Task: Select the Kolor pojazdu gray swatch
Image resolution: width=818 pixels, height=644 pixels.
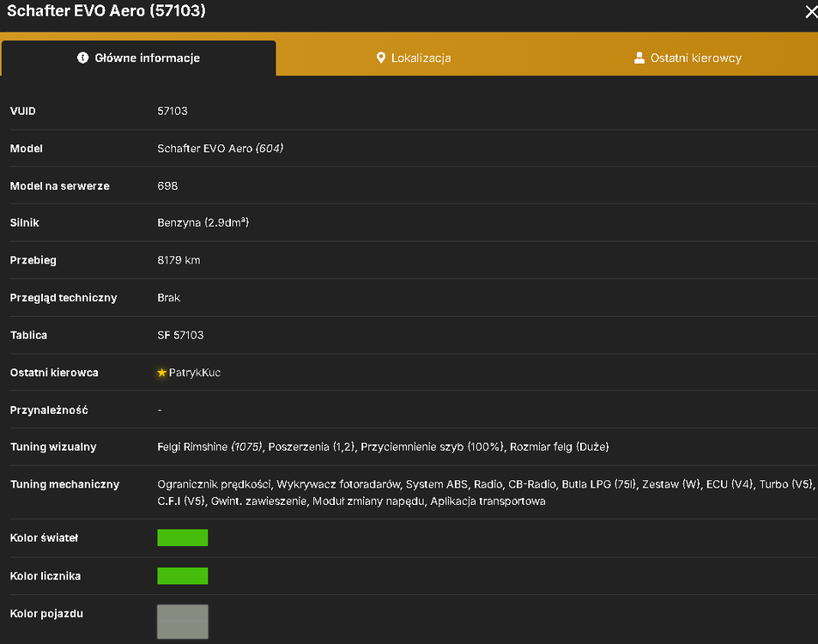Action: click(x=183, y=622)
